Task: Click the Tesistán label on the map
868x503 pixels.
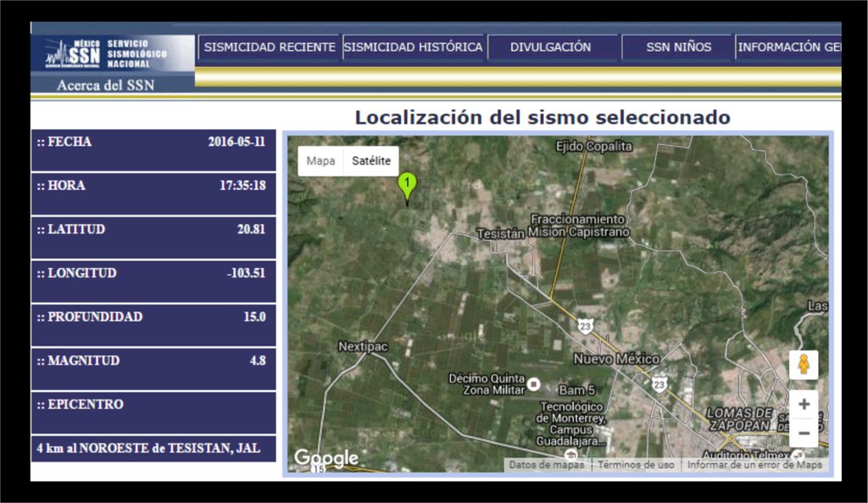Action: tap(500, 234)
